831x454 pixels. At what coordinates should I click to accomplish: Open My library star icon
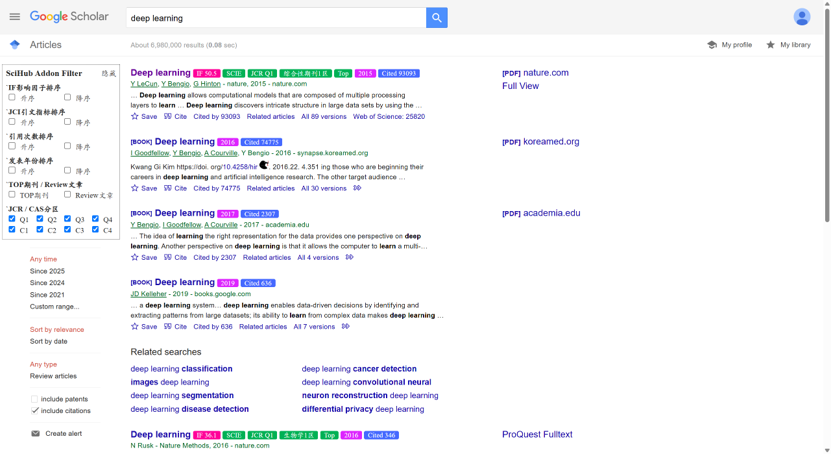770,45
